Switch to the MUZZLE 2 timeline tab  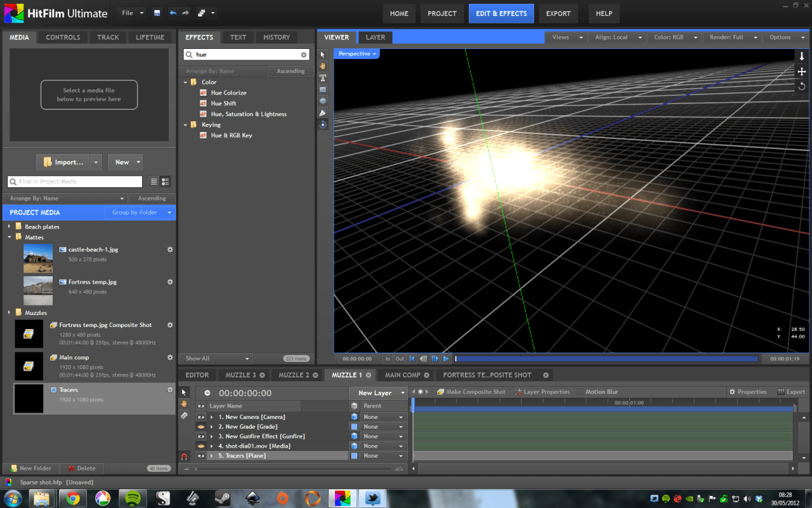click(293, 375)
